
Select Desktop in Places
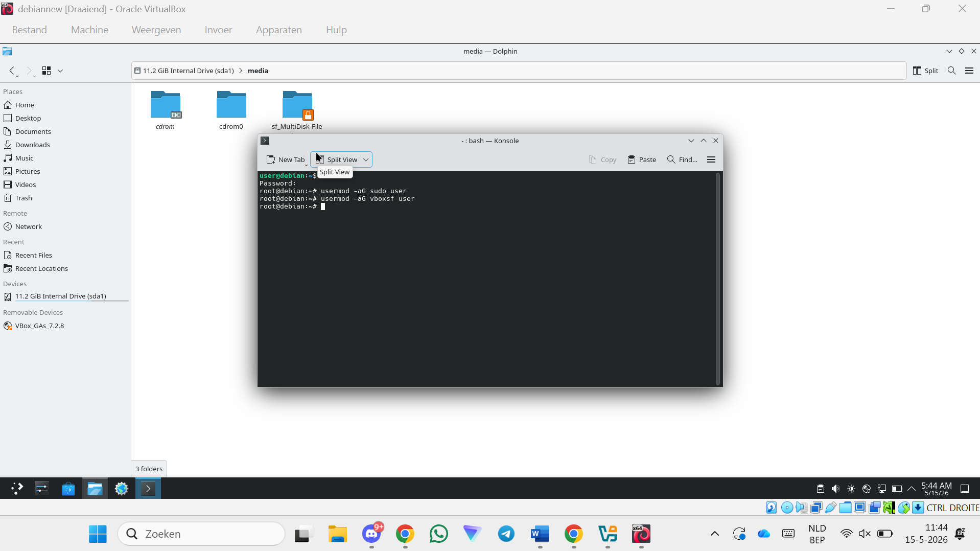click(x=28, y=118)
